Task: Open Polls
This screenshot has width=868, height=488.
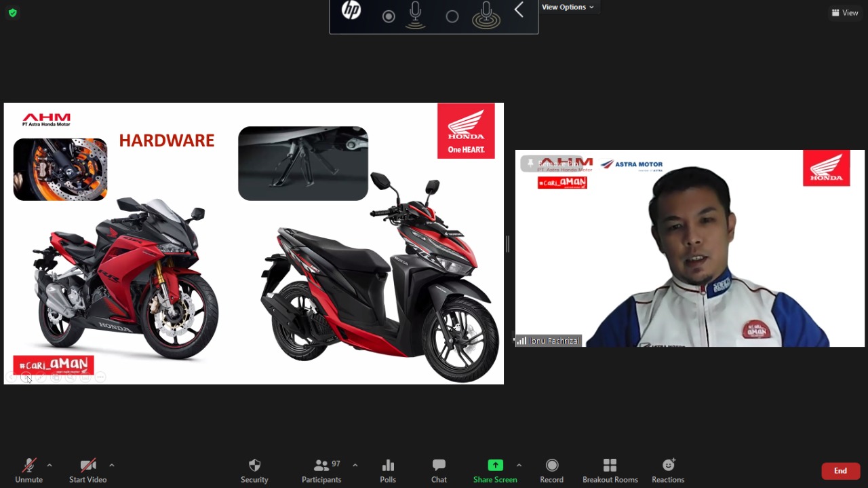Action: tap(388, 470)
